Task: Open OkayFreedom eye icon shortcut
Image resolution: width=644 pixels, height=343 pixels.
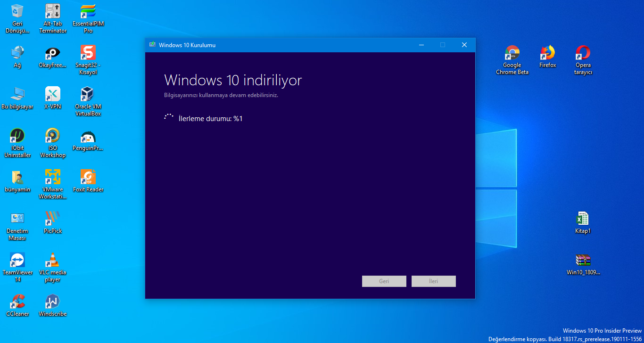Action: (52, 57)
